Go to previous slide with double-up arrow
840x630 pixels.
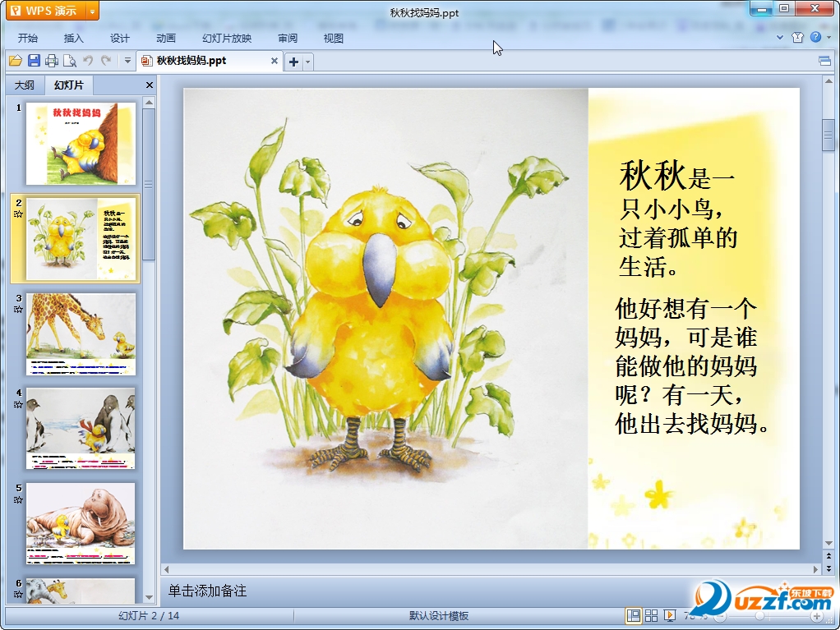[828, 557]
